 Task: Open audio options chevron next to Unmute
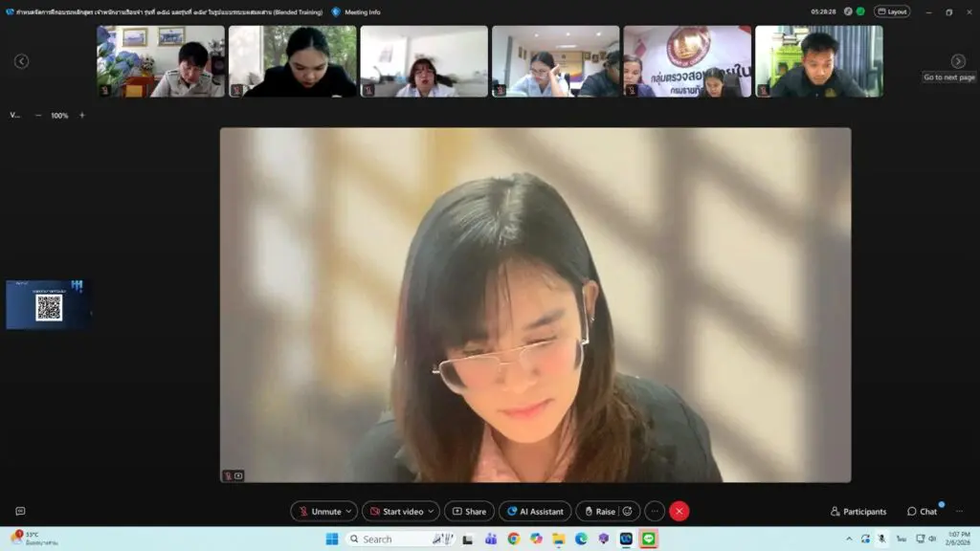[350, 511]
